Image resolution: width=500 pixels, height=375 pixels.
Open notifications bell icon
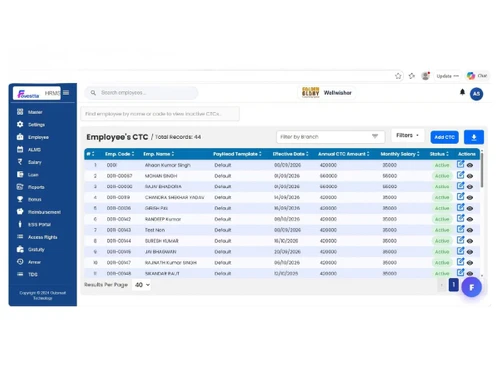462,92
